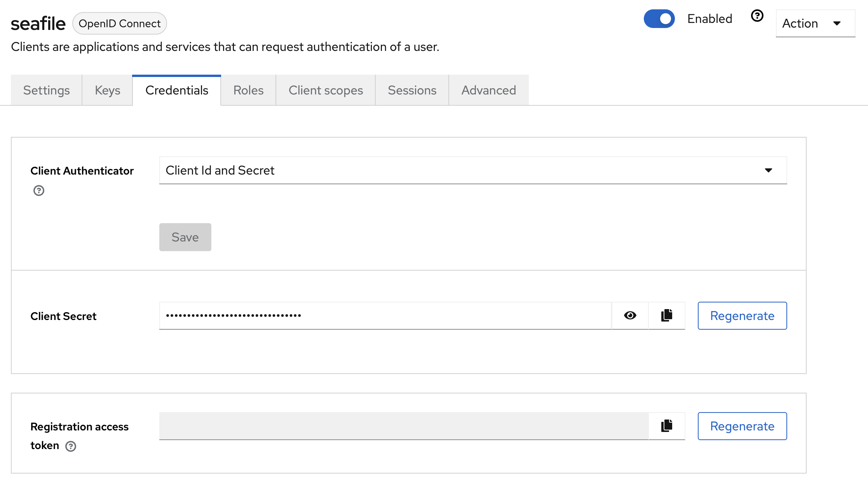Click the Client Authenticator caret arrow

click(x=768, y=170)
